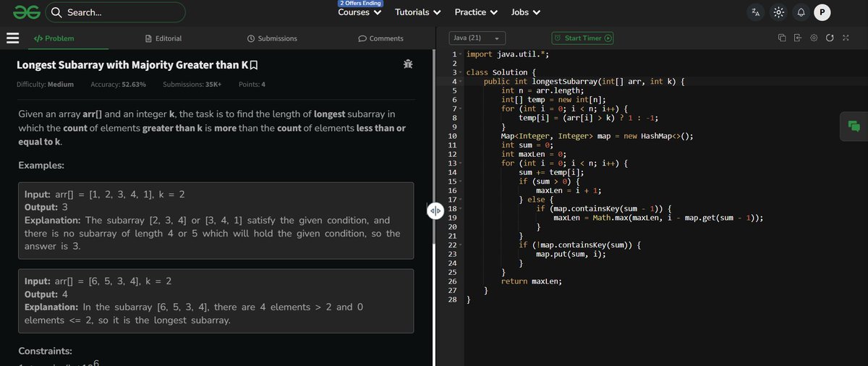Expand the Practice dropdown menu
The image size is (868, 366).
(x=476, y=12)
